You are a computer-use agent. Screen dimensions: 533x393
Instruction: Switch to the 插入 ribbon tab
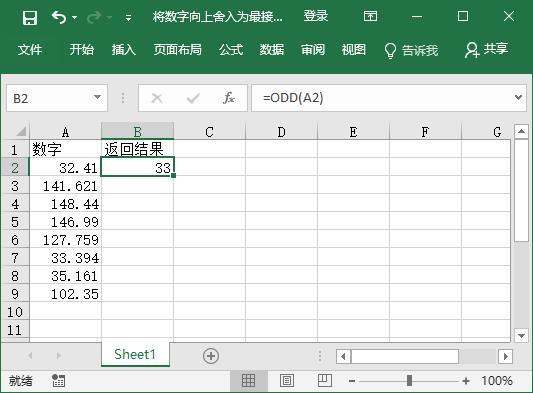[124, 50]
